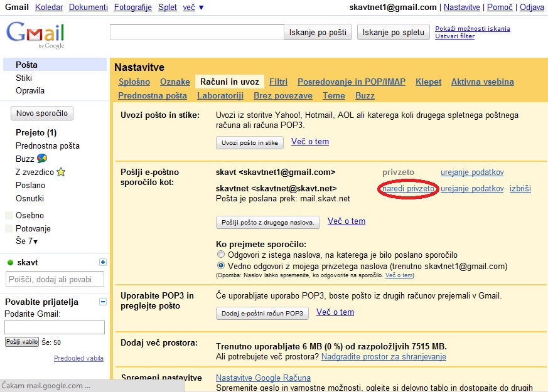Open the Buzz settings tab
548x392 pixels.
[x=365, y=95]
